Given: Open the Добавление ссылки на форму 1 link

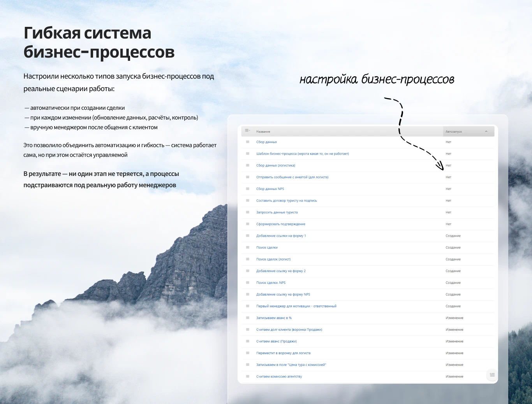Looking at the screenshot, I should (x=281, y=236).
